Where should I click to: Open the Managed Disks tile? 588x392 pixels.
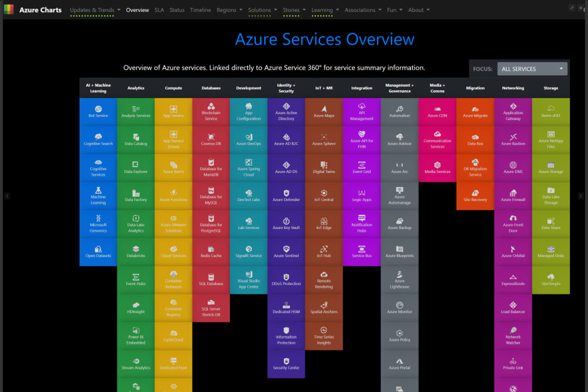551,252
